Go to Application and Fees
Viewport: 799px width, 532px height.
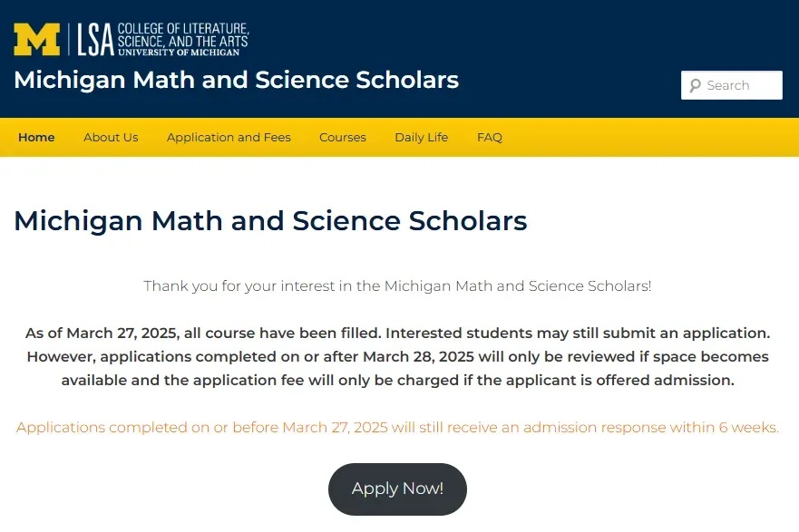pyautogui.click(x=229, y=138)
